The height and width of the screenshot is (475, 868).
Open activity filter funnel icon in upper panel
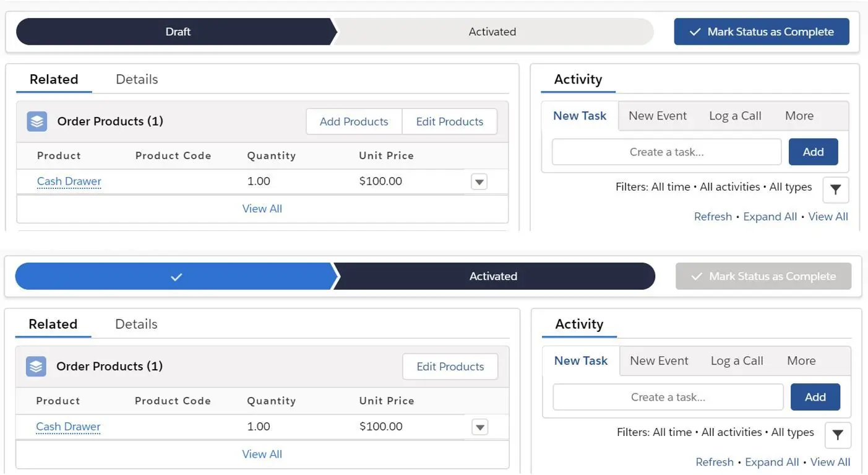[836, 190]
